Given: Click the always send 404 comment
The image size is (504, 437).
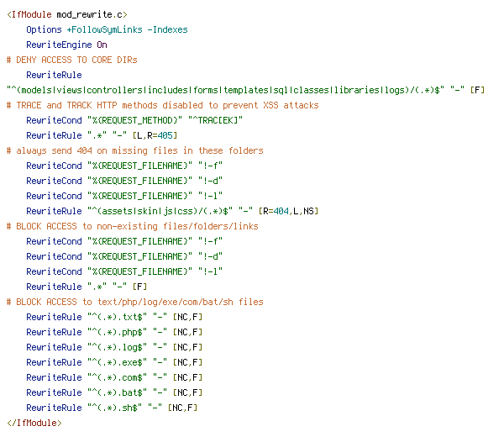Looking at the screenshot, I should tap(135, 150).
